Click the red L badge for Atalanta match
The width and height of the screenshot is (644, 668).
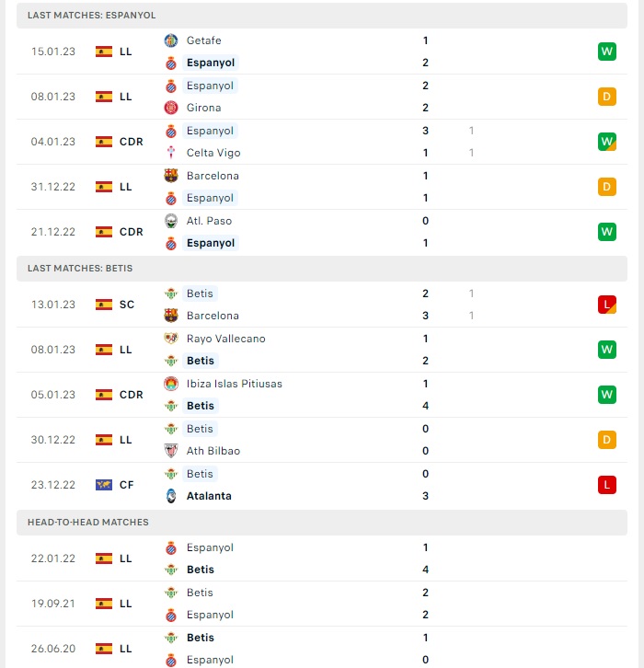[607, 485]
